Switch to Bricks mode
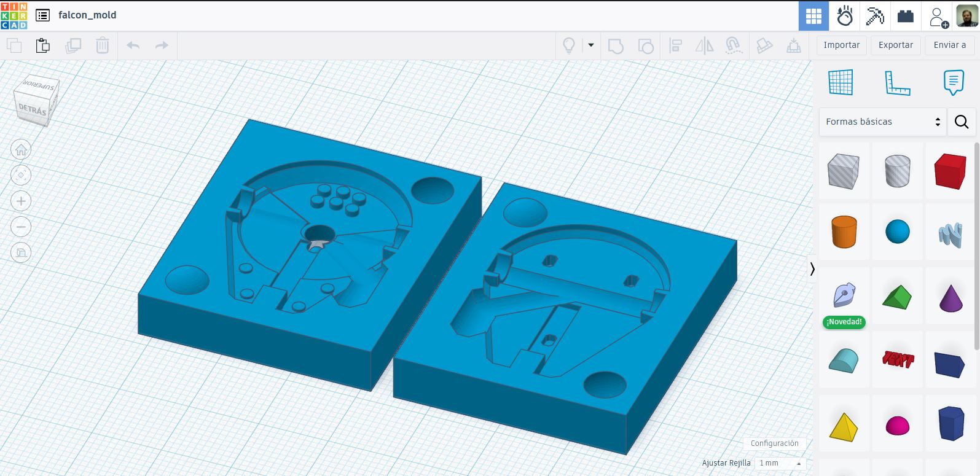 pos(906,16)
